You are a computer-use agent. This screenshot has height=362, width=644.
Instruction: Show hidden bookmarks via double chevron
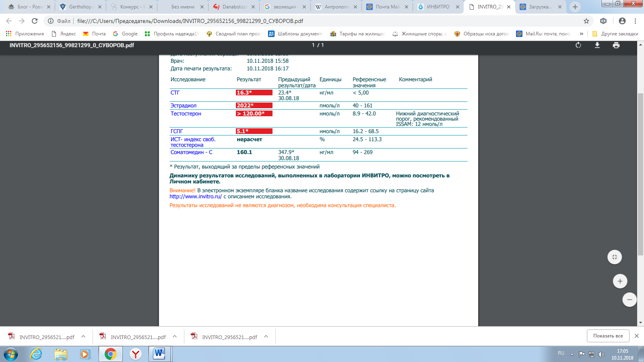(582, 34)
